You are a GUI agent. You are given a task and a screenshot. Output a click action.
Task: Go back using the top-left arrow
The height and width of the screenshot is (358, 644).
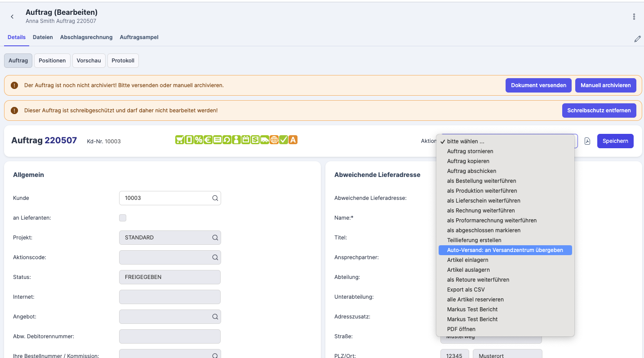tap(12, 17)
